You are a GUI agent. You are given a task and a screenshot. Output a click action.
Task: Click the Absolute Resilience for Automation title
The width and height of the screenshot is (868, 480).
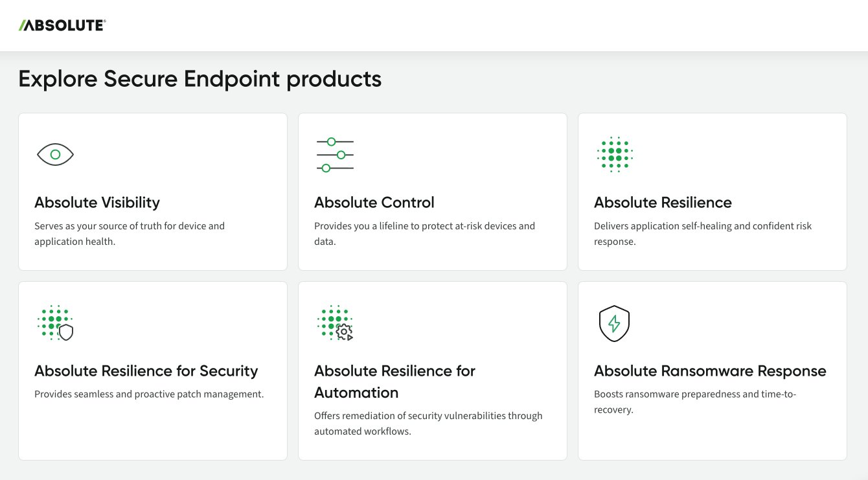[x=394, y=382]
